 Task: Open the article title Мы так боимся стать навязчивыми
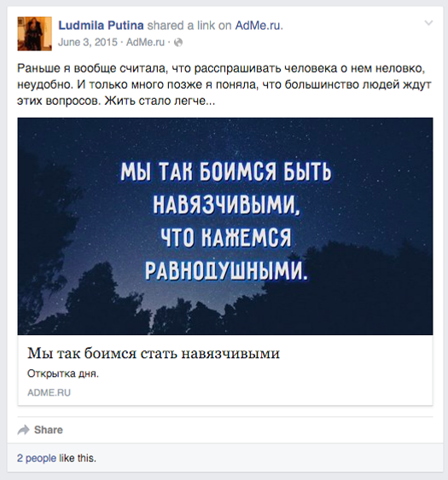pos(154,353)
